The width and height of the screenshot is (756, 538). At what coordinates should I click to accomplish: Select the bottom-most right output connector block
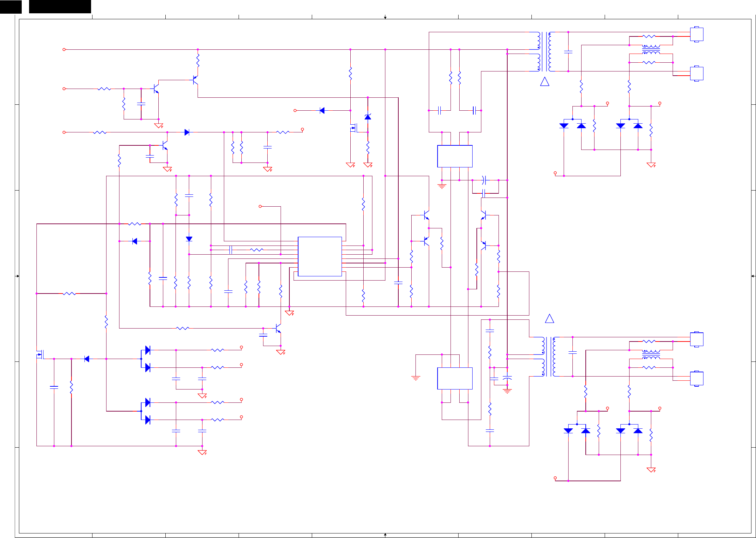point(696,379)
